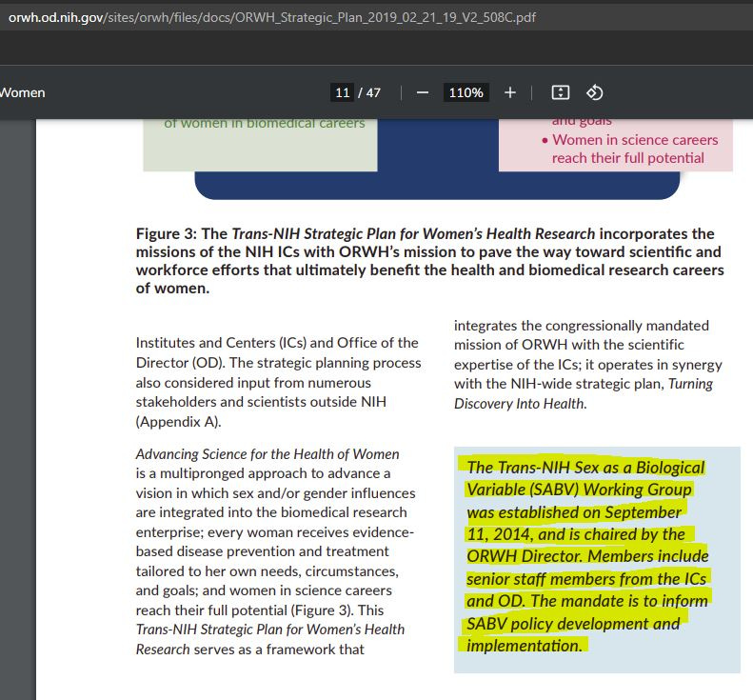753x700 pixels.
Task: Click the line "Research serves as a framework that"
Action: click(x=250, y=650)
